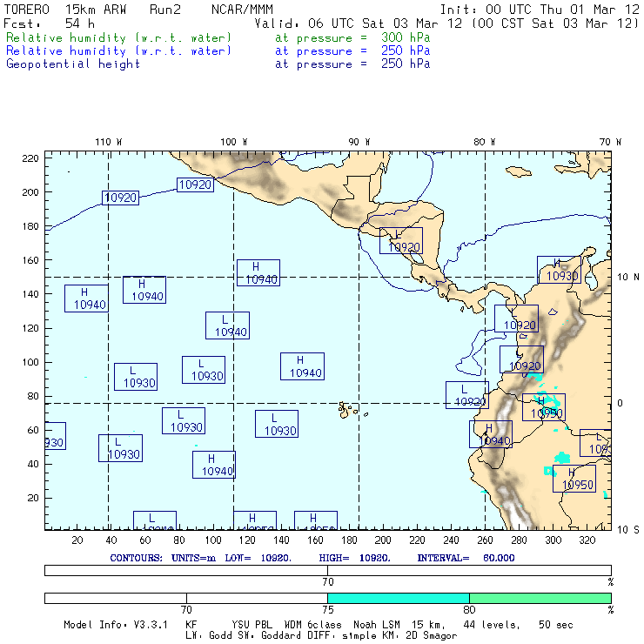Viewport: 644px width, 644px height.
Task: Click the white 70–75% segment of lower colorbar
Action: click(257, 598)
